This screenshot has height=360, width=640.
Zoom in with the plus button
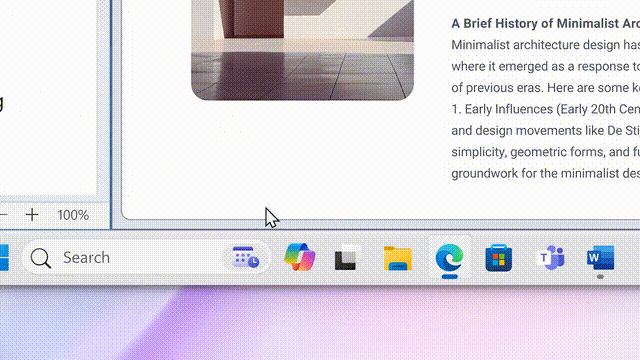click(32, 215)
